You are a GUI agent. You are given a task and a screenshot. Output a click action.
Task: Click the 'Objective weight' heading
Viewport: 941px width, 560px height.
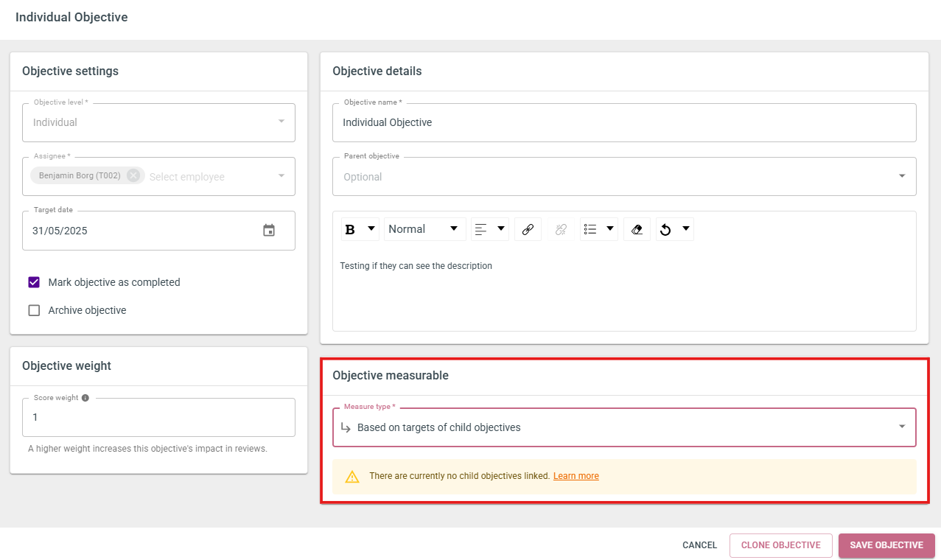tap(66, 366)
